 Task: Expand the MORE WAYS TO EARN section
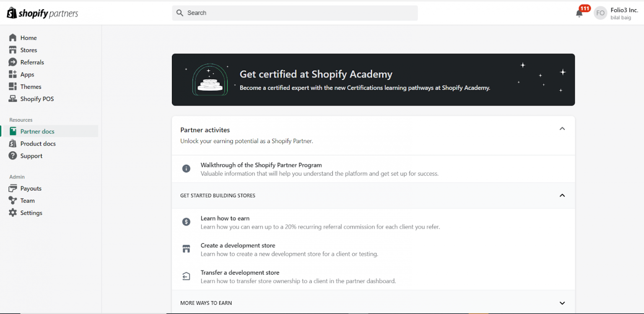pyautogui.click(x=562, y=303)
